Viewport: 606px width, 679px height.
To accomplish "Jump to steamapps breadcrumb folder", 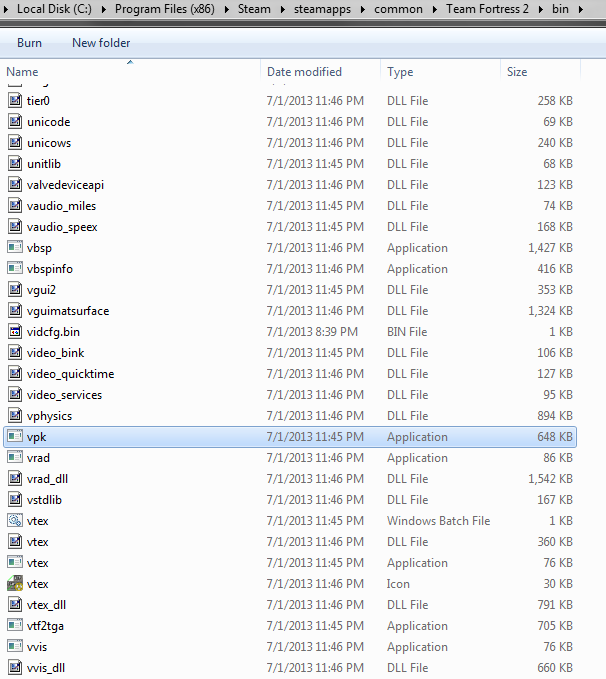I will click(322, 9).
